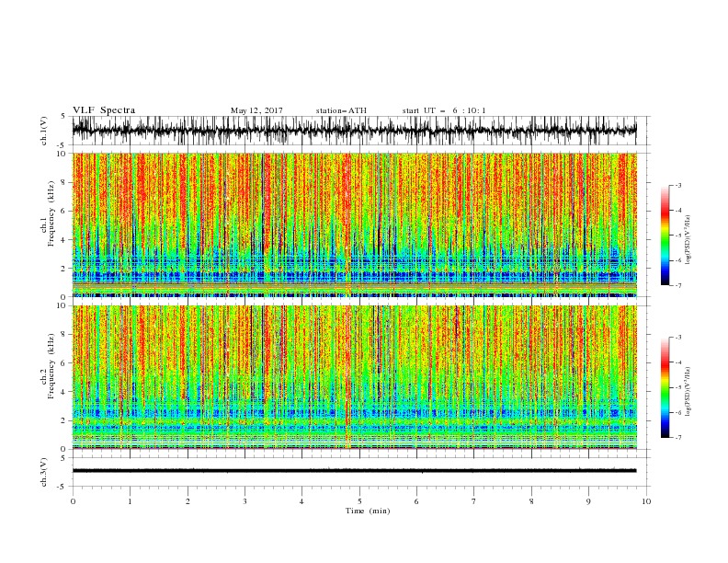Click the station=ATH label
Viewport: 728px width, 563px height.
341,110
